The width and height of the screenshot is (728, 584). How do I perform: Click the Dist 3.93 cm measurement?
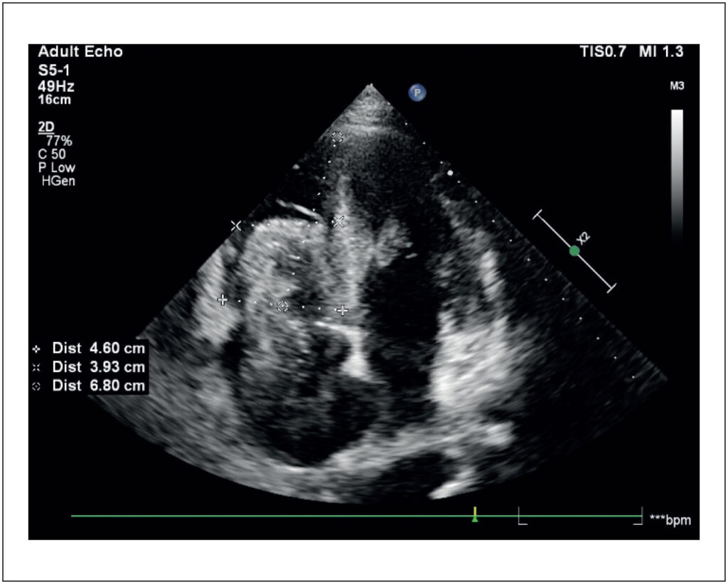click(97, 367)
